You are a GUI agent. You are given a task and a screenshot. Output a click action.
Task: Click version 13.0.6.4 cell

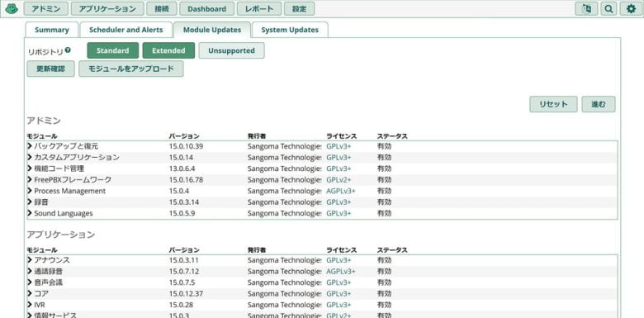click(182, 168)
